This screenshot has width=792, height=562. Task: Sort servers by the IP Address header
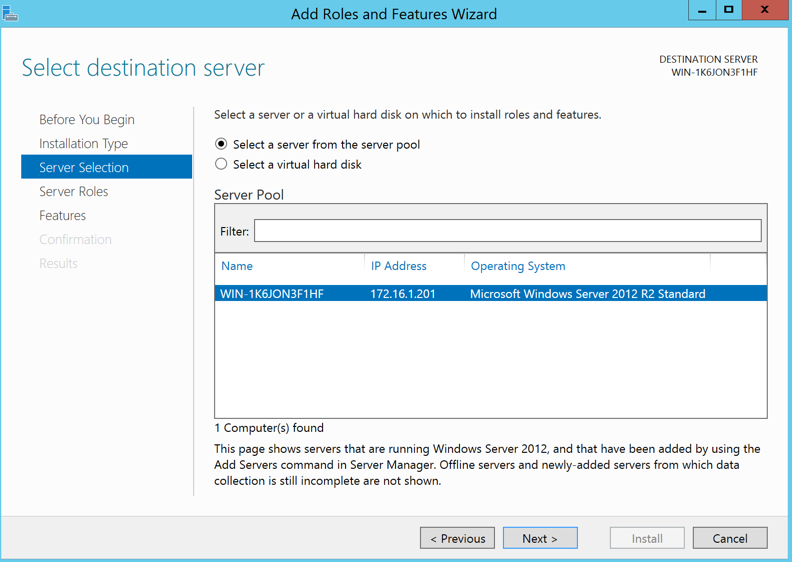tap(398, 266)
